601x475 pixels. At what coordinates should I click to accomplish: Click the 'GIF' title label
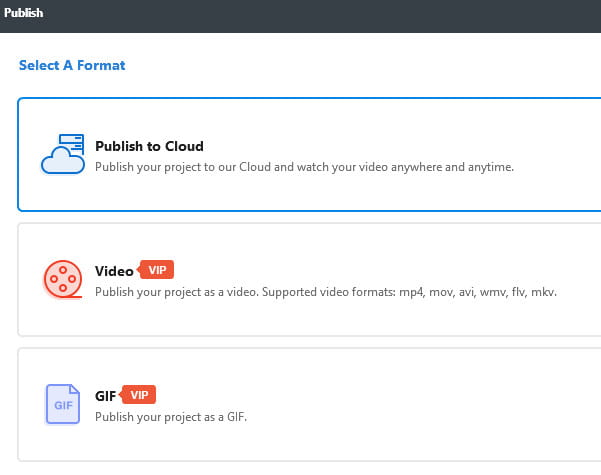pos(107,396)
